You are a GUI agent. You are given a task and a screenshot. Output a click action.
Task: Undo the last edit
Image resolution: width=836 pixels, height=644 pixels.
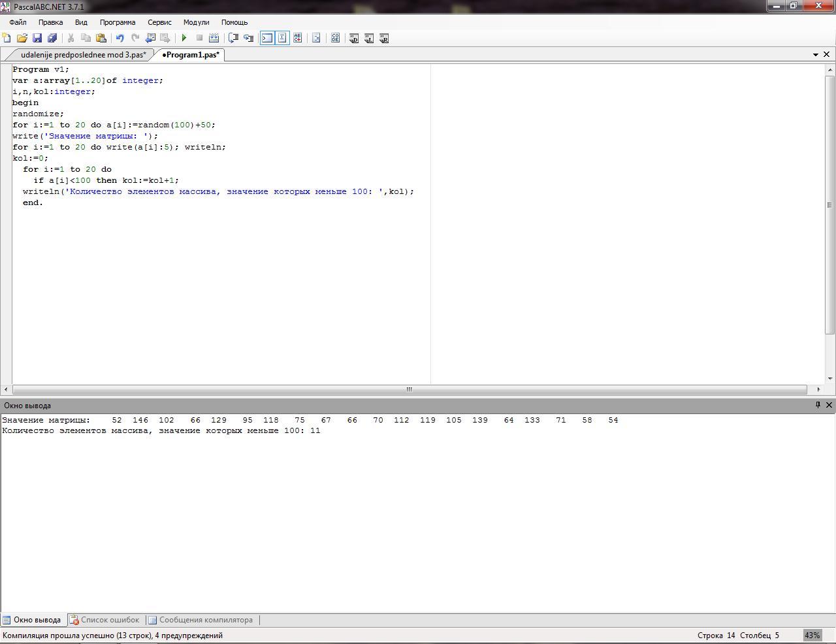pyautogui.click(x=120, y=39)
